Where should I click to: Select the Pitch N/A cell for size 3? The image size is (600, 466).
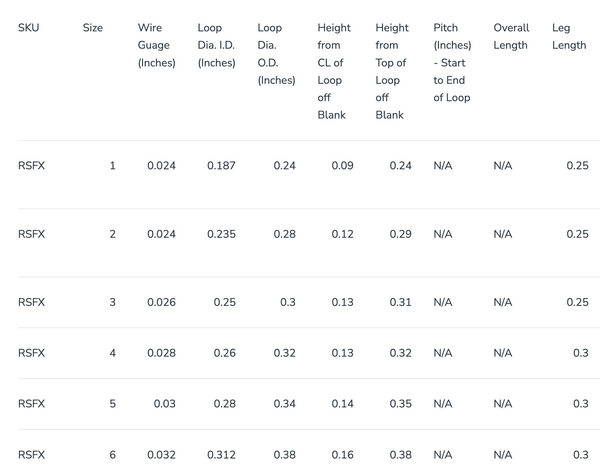pos(443,302)
